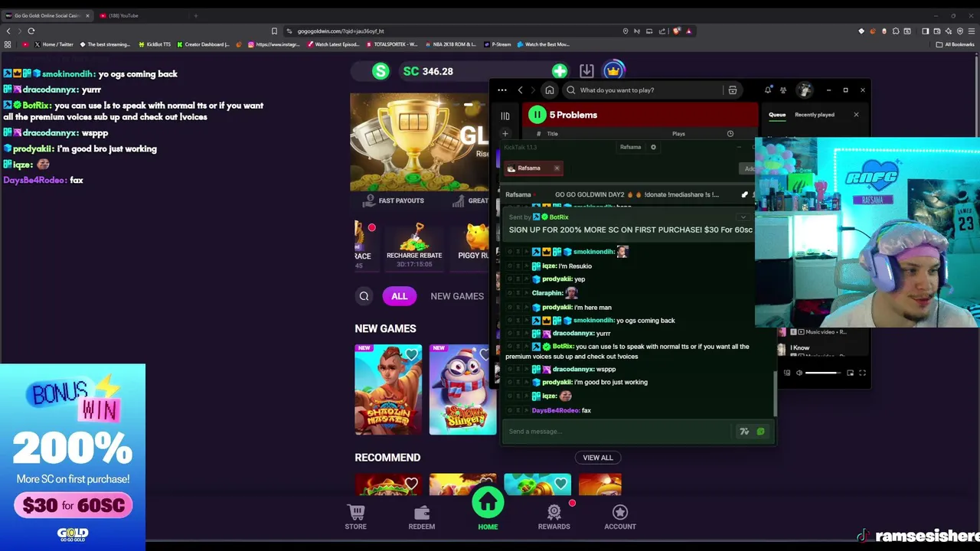Click the pin icon in KickTalk stream header
This screenshot has height=551, width=980.
pyautogui.click(x=744, y=194)
